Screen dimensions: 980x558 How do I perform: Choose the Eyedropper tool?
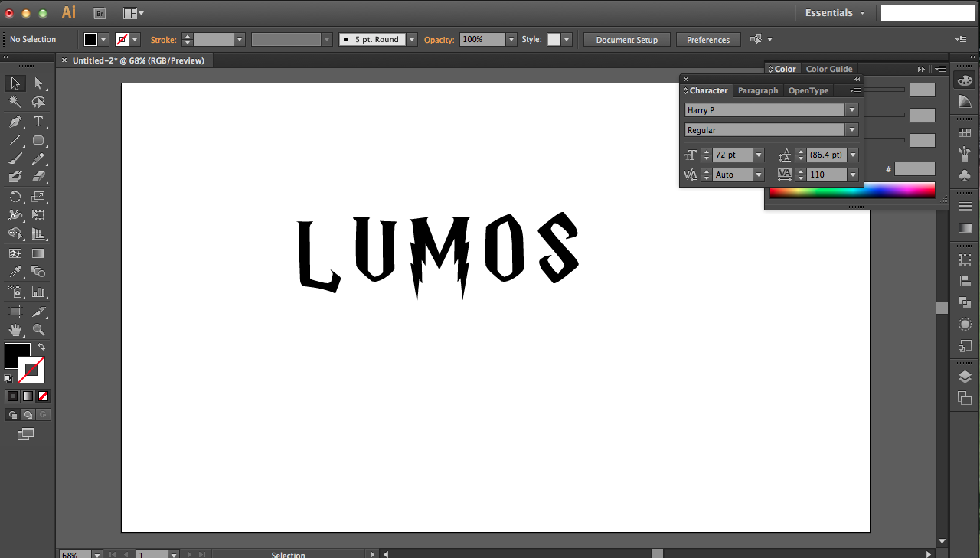(15, 272)
